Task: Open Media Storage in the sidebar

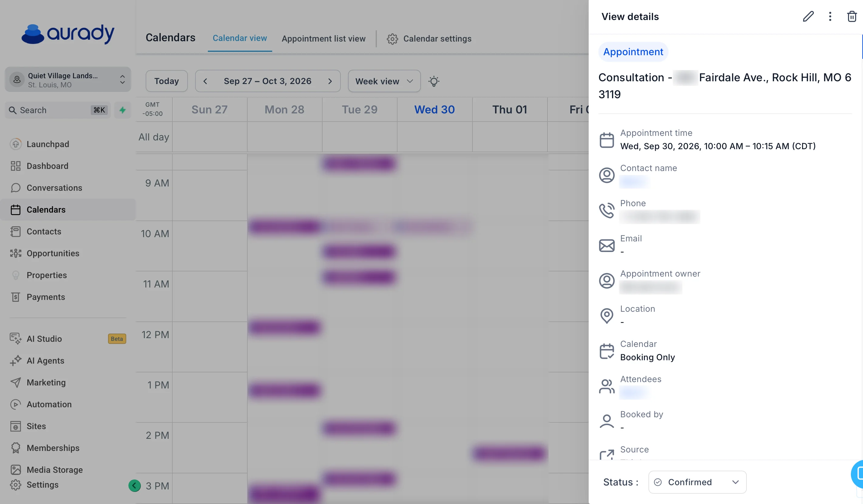Action: (x=68, y=470)
